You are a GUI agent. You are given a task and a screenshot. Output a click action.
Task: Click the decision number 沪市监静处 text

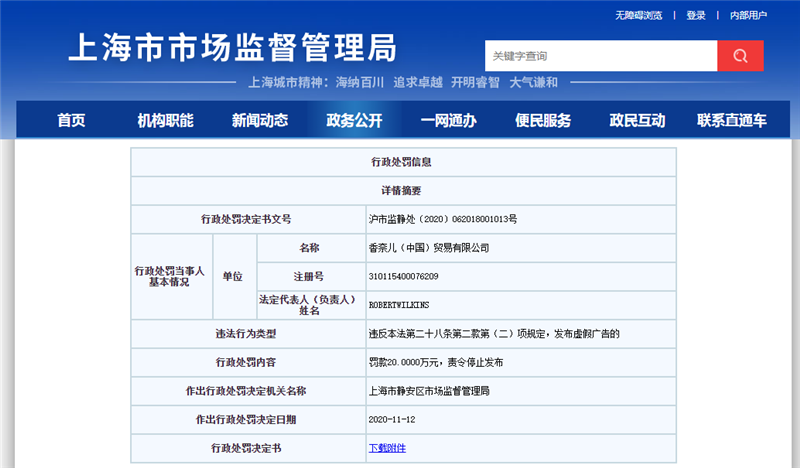coord(443,218)
